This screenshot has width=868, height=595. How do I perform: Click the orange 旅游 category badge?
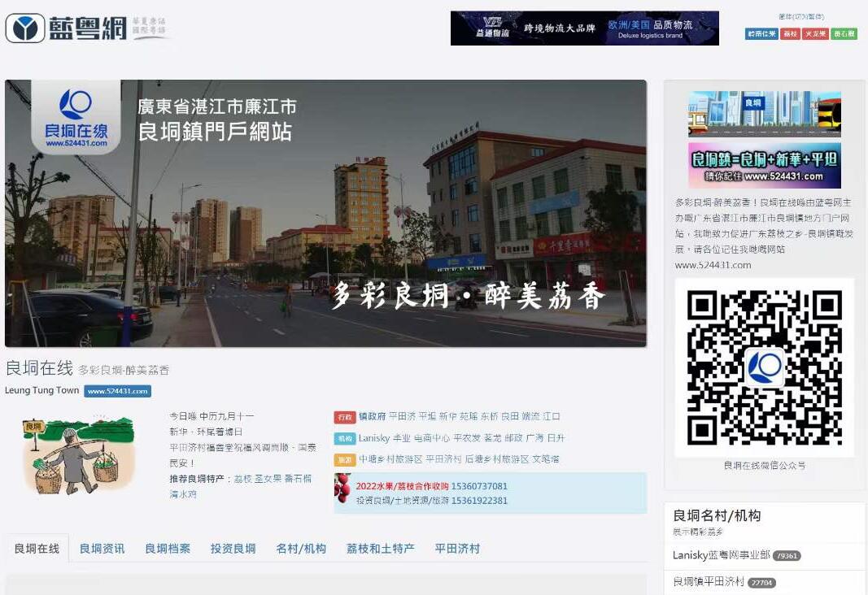pyautogui.click(x=344, y=460)
